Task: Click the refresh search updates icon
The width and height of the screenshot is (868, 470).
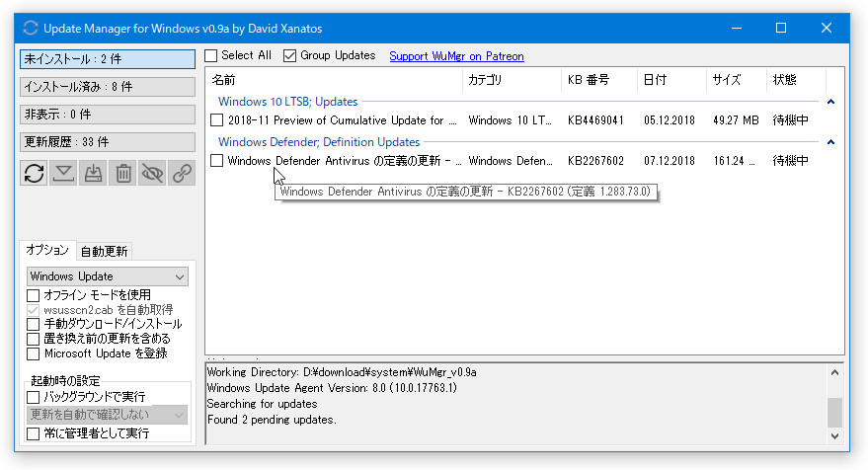Action: (x=35, y=173)
